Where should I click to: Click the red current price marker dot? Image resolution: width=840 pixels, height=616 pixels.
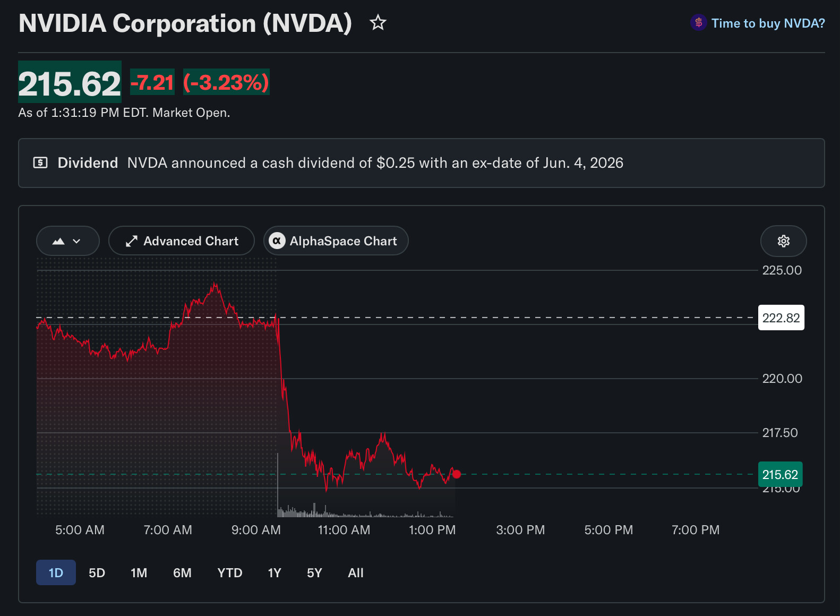[457, 474]
